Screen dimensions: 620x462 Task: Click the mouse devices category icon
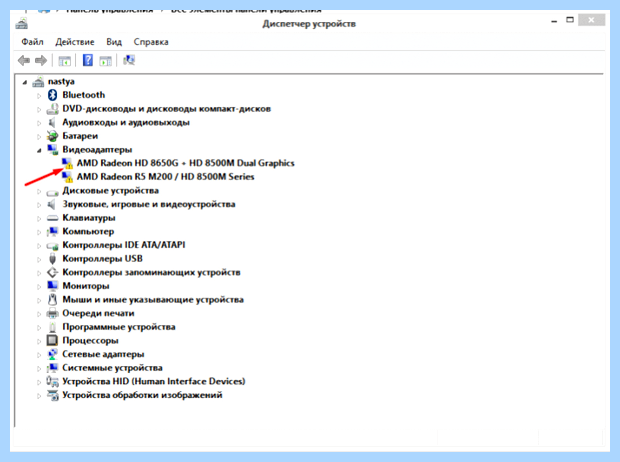[52, 299]
